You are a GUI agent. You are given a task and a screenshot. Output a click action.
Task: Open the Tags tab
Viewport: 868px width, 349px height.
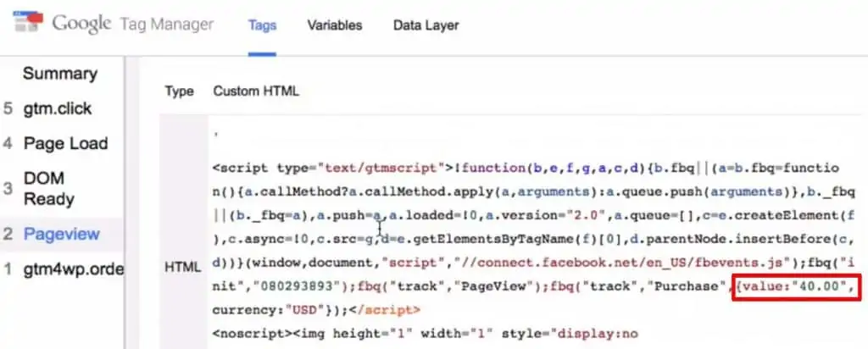click(263, 25)
